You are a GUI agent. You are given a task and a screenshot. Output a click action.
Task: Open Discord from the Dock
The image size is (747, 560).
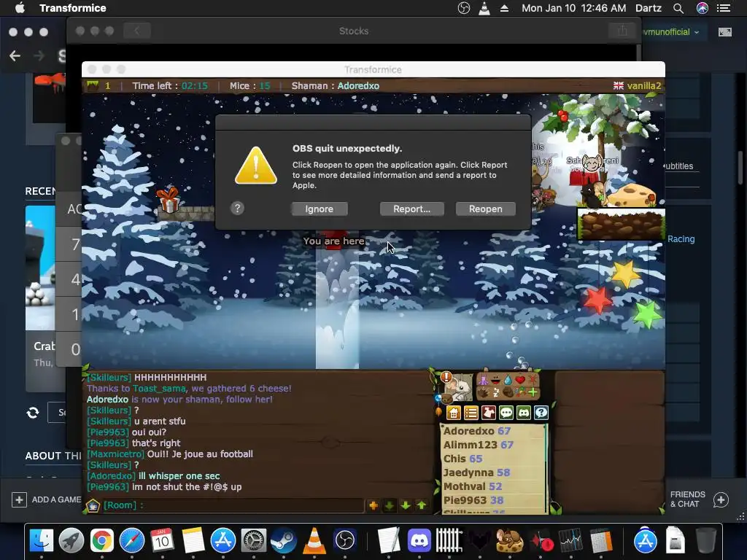click(419, 540)
